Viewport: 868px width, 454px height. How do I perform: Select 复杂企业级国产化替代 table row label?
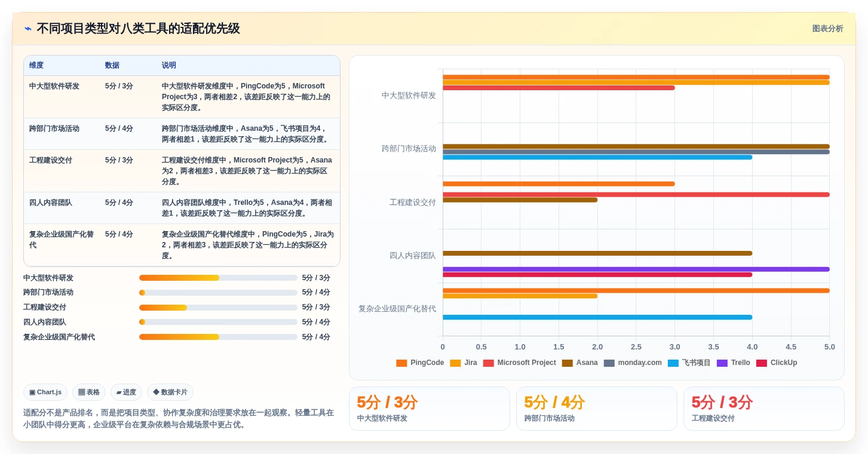coord(62,240)
